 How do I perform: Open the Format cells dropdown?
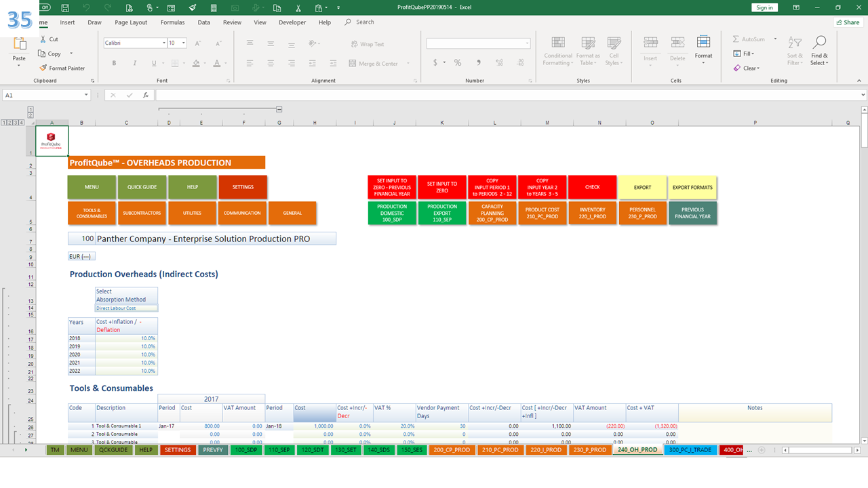point(704,50)
